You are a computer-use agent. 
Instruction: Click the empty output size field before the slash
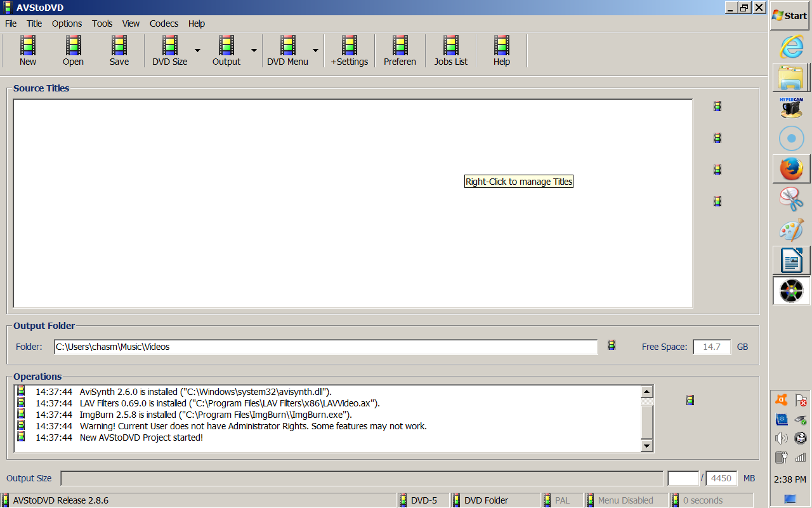(683, 478)
